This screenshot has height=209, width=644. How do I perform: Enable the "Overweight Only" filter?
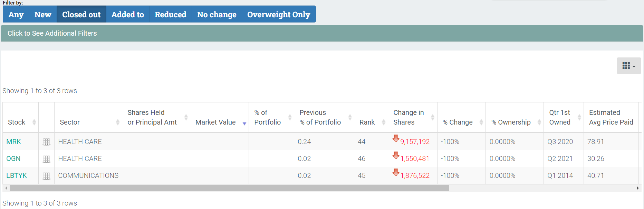tap(278, 15)
